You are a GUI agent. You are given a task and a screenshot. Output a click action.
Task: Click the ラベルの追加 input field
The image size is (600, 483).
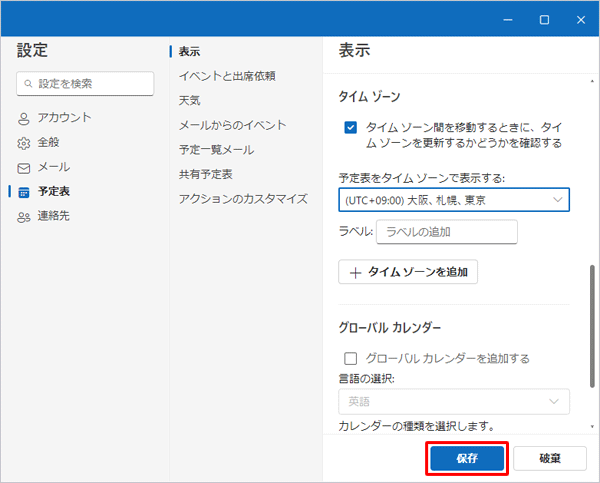(x=447, y=232)
